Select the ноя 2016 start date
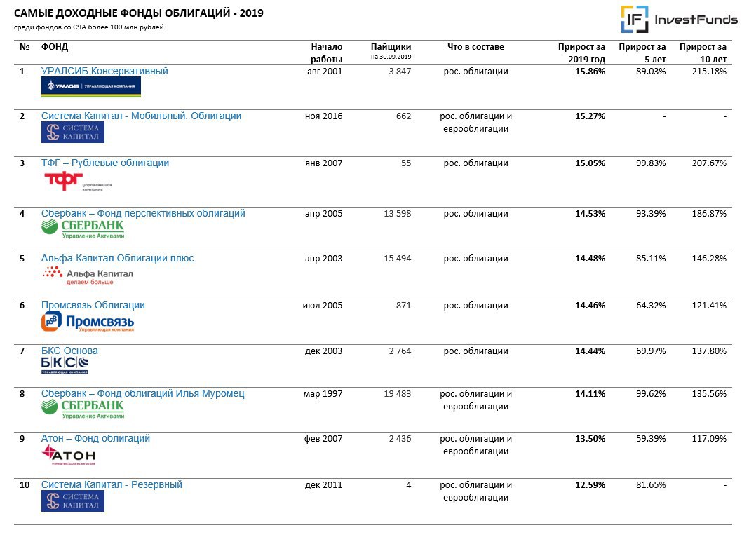 (x=323, y=116)
